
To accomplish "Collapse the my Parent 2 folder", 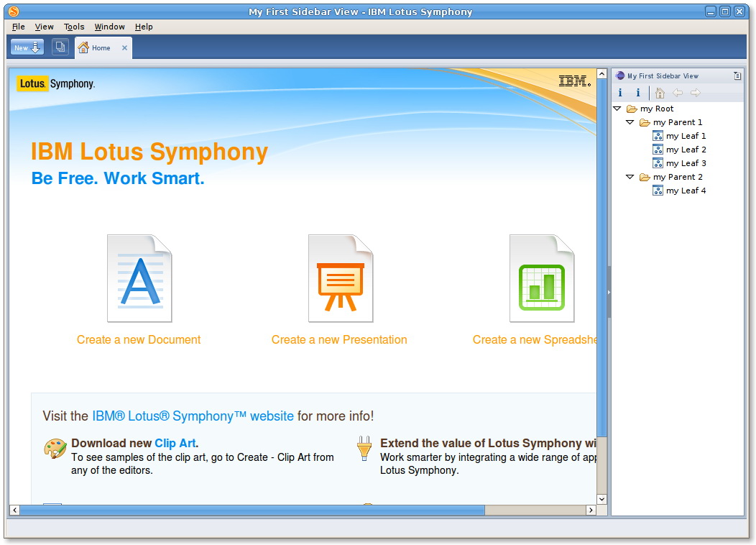I will [630, 177].
